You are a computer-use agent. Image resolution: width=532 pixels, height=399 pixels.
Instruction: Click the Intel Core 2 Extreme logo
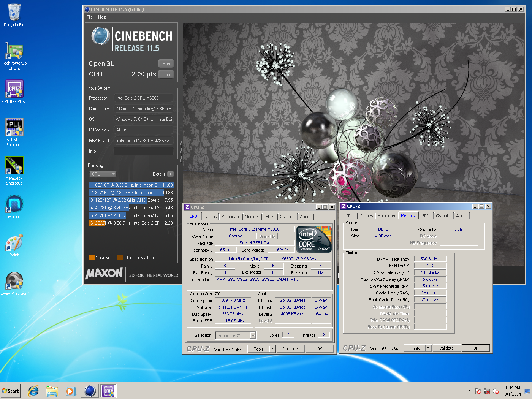tap(314, 239)
